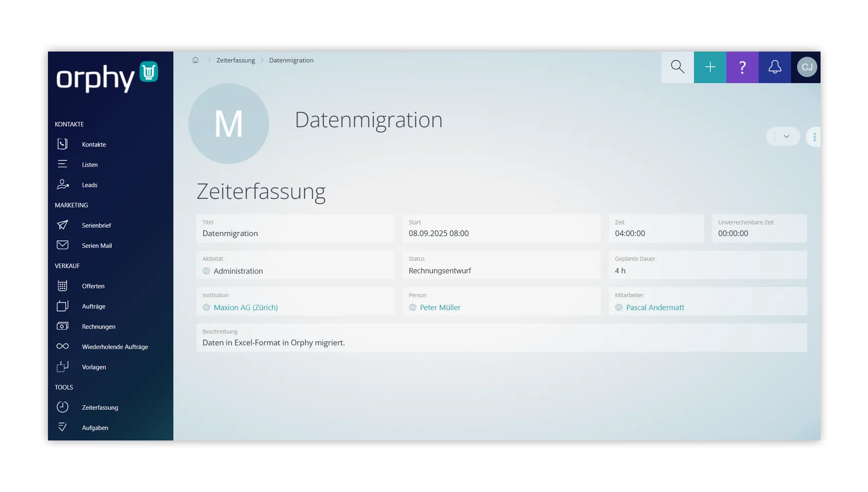Click the Vorlagen dashed square icon

62,367
